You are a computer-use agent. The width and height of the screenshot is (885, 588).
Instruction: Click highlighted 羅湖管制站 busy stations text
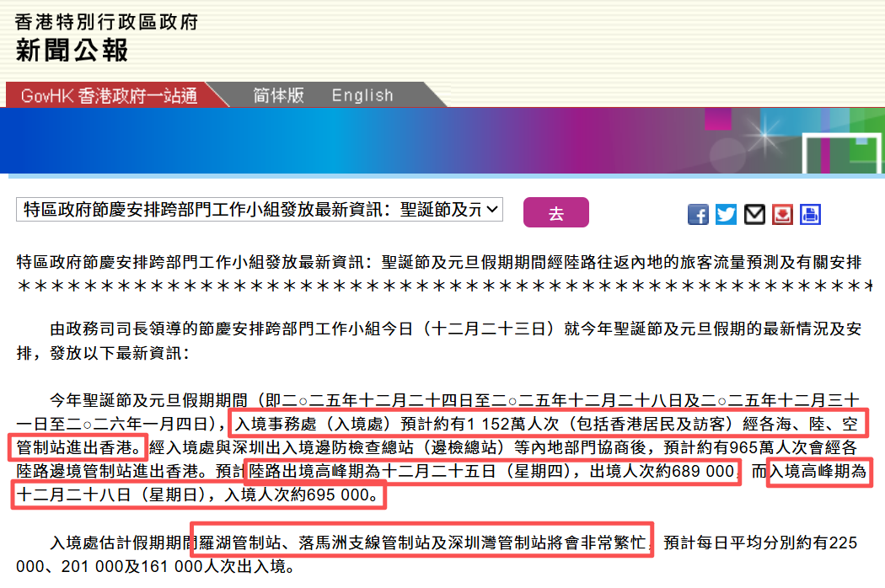pyautogui.click(x=422, y=542)
